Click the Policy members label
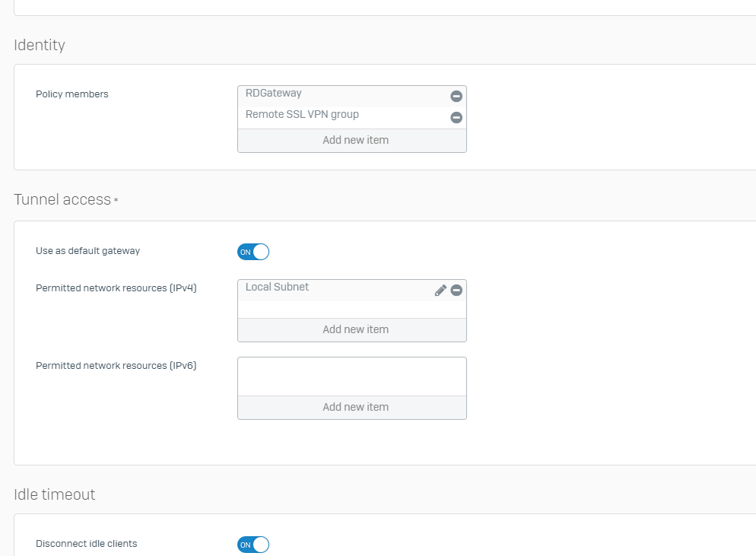Image resolution: width=756 pixels, height=556 pixels. click(71, 94)
